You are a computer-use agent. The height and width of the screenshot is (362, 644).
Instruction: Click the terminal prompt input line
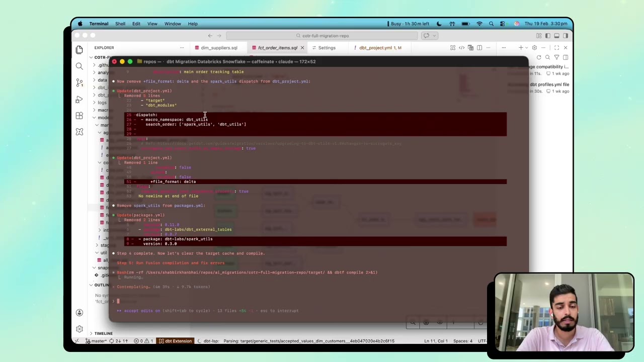tap(318, 301)
